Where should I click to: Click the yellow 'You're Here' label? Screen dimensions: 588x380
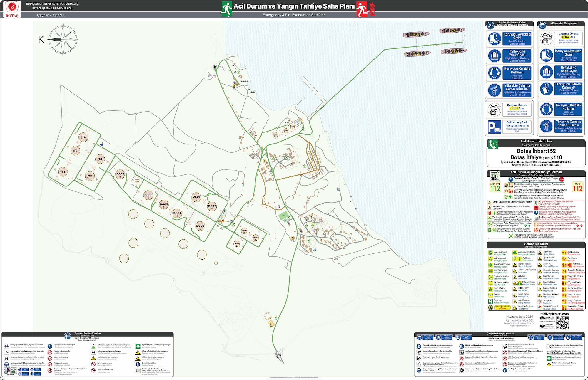coord(502,307)
